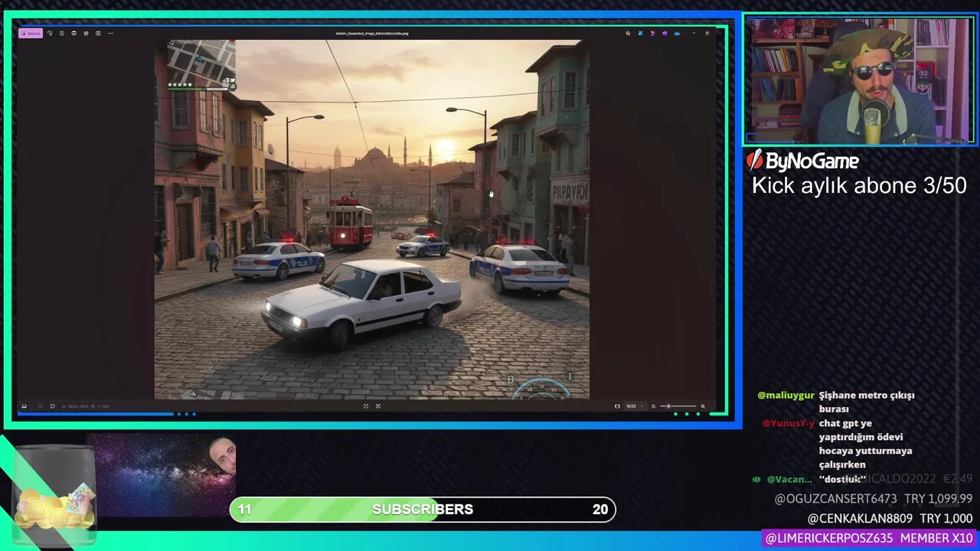Zoom in with the plus magnifier icon
The width and height of the screenshot is (980, 551).
click(x=703, y=406)
